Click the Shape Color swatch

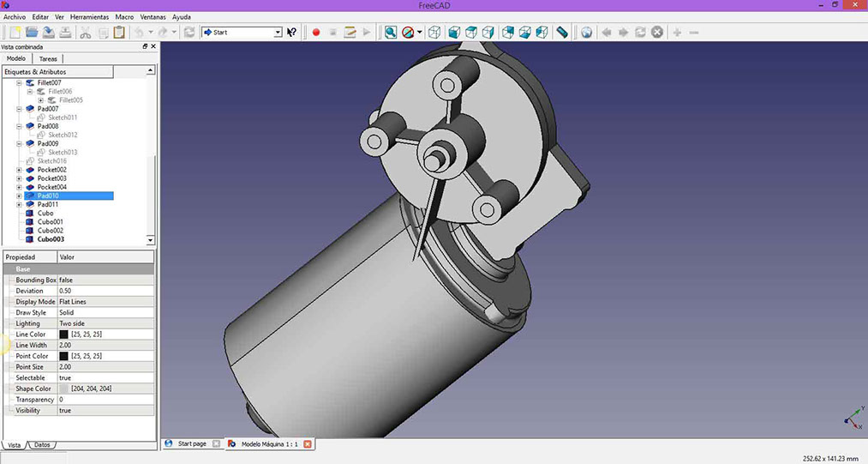tap(63, 389)
